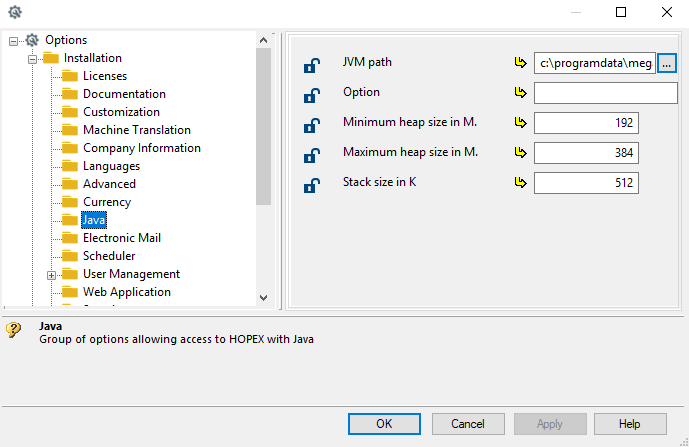Click the Customization folder icon
The image size is (689, 447).
point(70,112)
